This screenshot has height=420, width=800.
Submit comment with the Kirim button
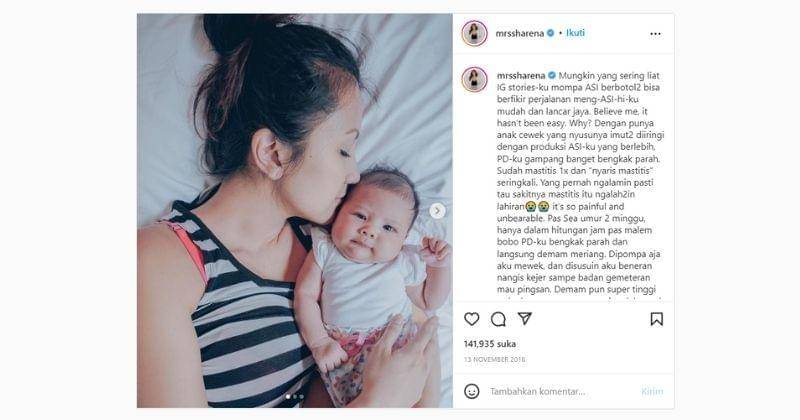(652, 391)
